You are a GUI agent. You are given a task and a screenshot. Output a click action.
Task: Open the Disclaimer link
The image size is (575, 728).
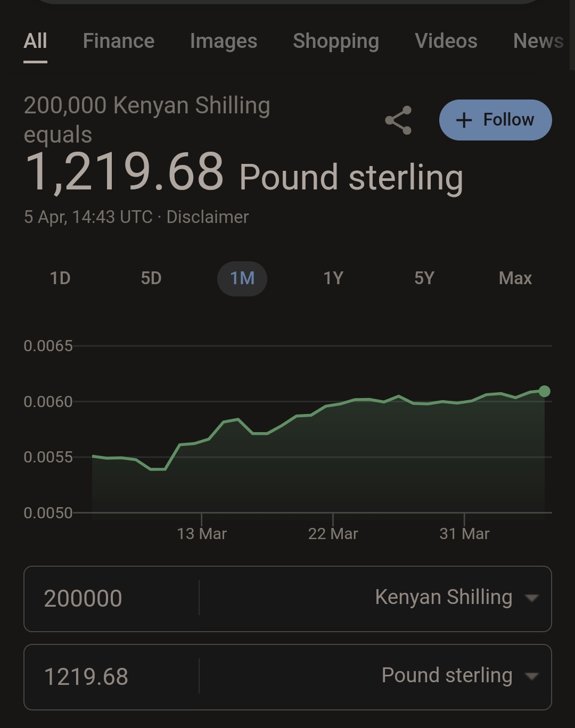pyautogui.click(x=207, y=217)
